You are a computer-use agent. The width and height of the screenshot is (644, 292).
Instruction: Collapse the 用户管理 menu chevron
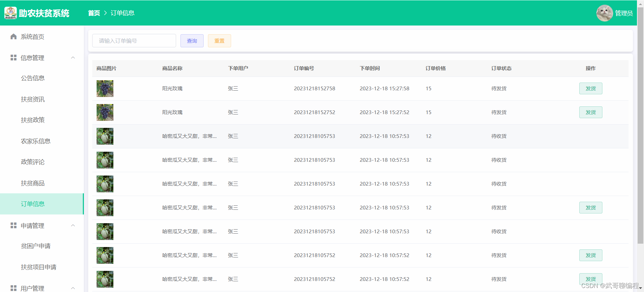pyautogui.click(x=73, y=288)
